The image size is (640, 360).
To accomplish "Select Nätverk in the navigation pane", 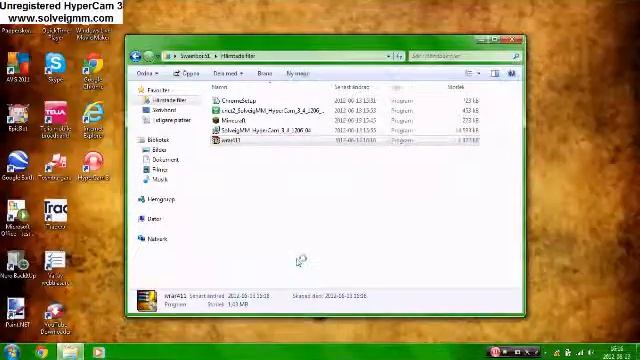I will click(157, 239).
